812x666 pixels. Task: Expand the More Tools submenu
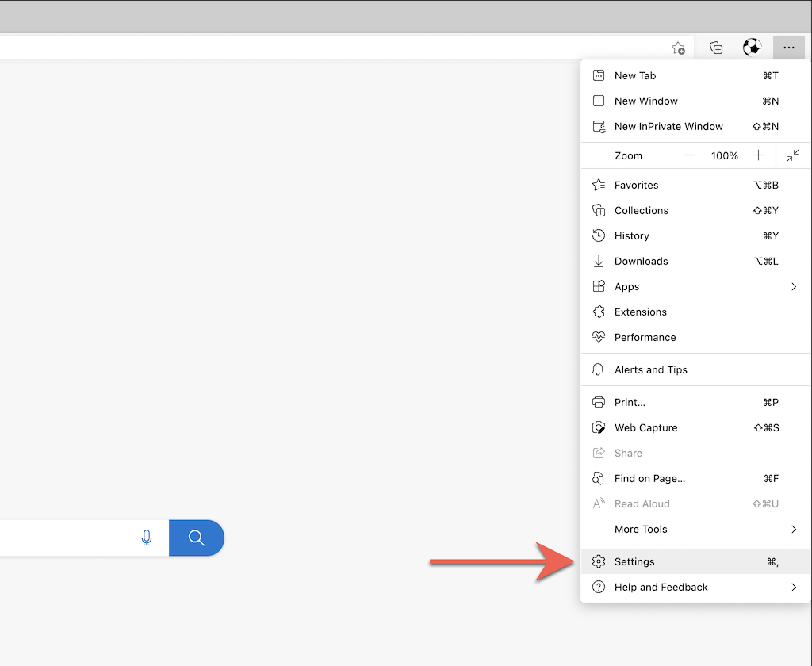[x=793, y=529]
